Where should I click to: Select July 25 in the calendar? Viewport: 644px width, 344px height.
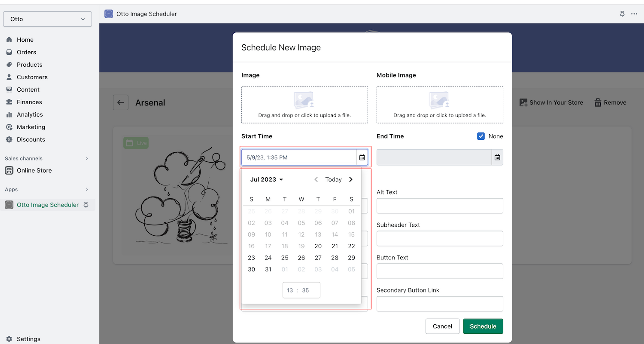click(284, 258)
